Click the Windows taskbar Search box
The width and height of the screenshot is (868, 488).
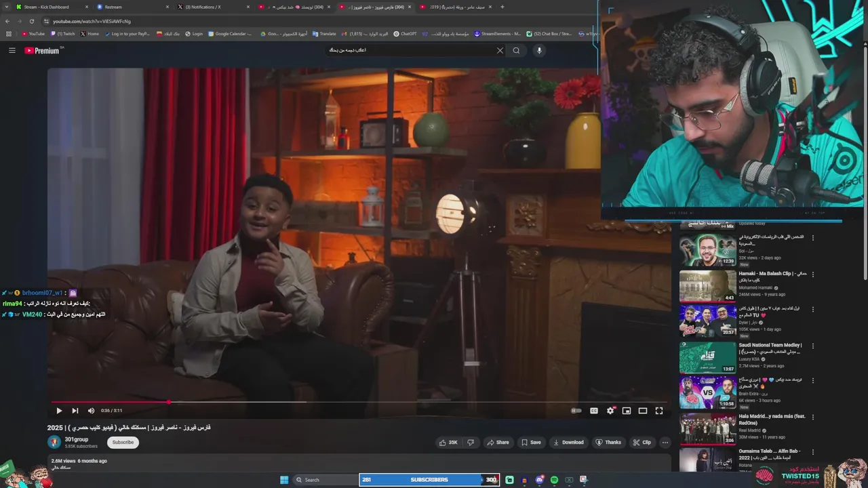pos(325,480)
